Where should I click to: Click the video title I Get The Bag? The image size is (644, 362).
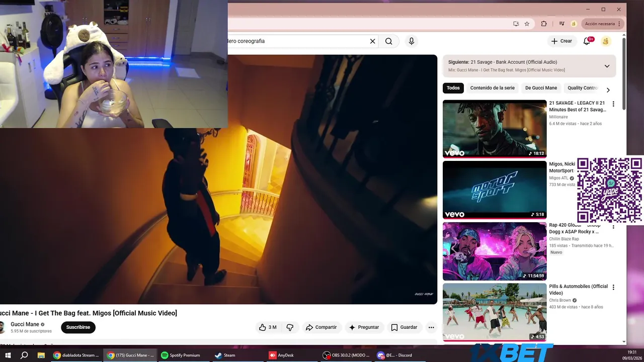89,313
